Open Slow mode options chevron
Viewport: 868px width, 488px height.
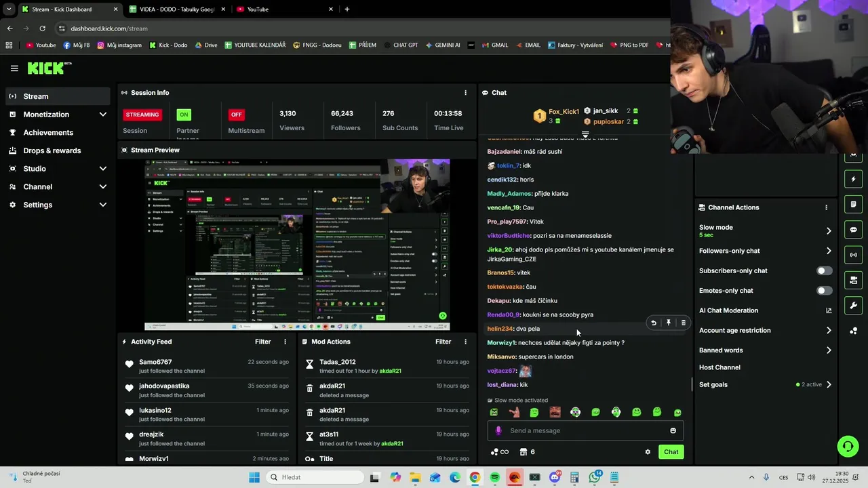click(x=829, y=231)
